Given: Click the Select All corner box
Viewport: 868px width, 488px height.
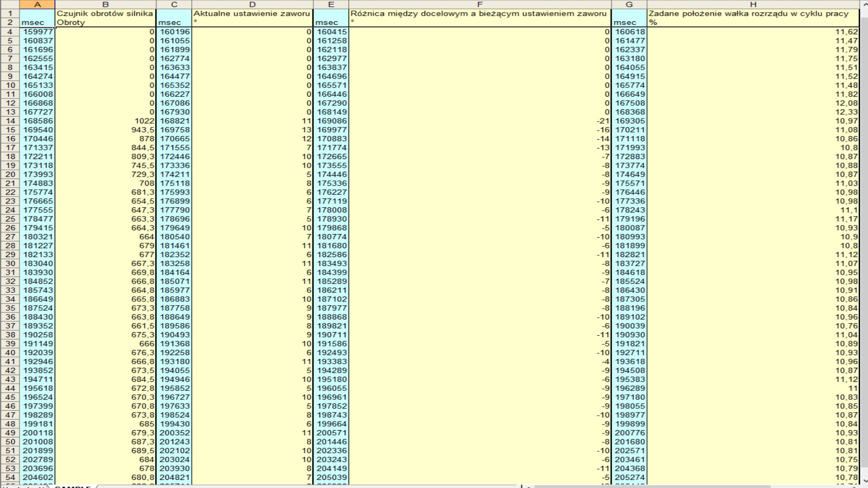Looking at the screenshot, I should (9, 5).
